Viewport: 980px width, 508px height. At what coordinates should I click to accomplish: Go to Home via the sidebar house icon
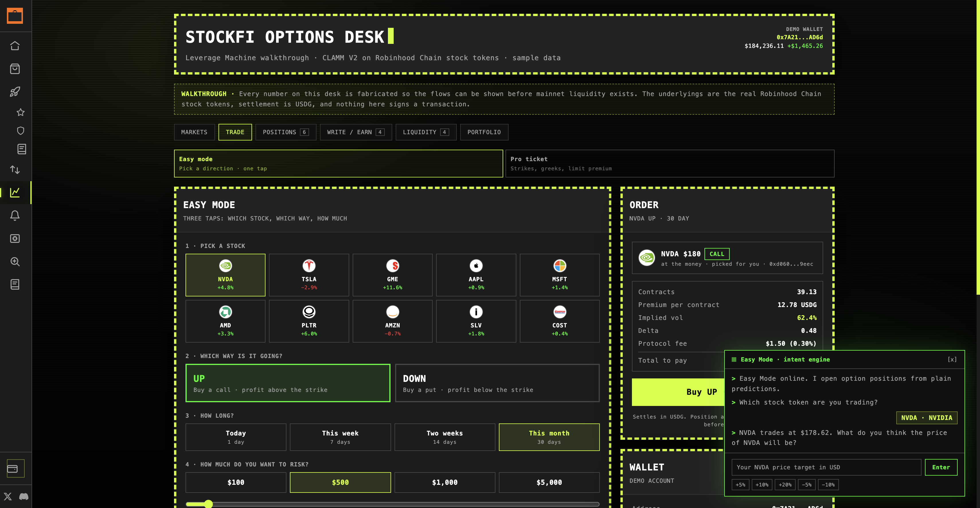tap(15, 46)
